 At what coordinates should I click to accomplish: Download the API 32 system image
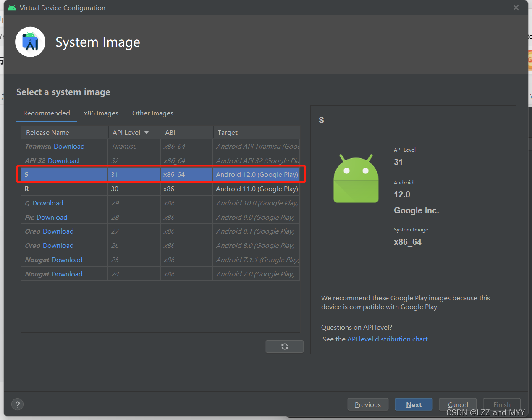(63, 160)
